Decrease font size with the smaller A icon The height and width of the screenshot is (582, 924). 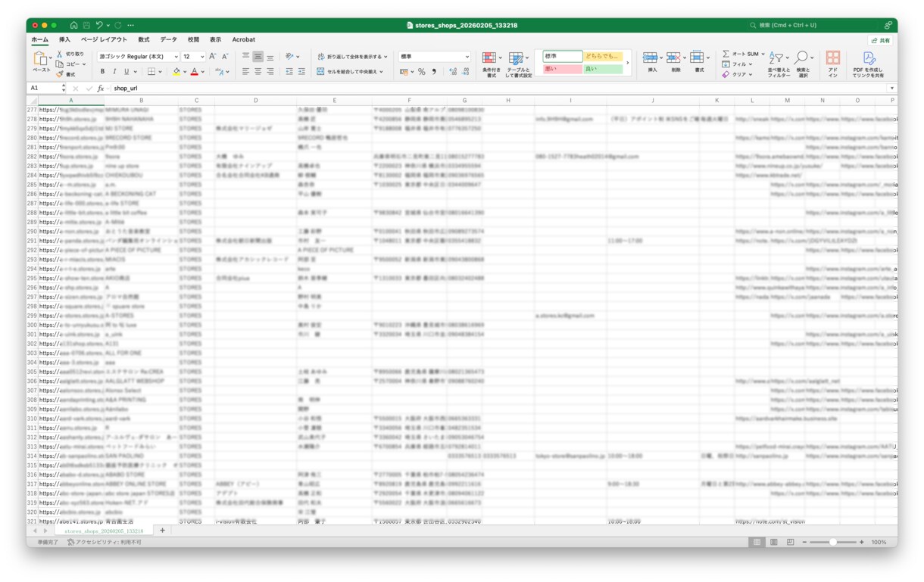225,56
